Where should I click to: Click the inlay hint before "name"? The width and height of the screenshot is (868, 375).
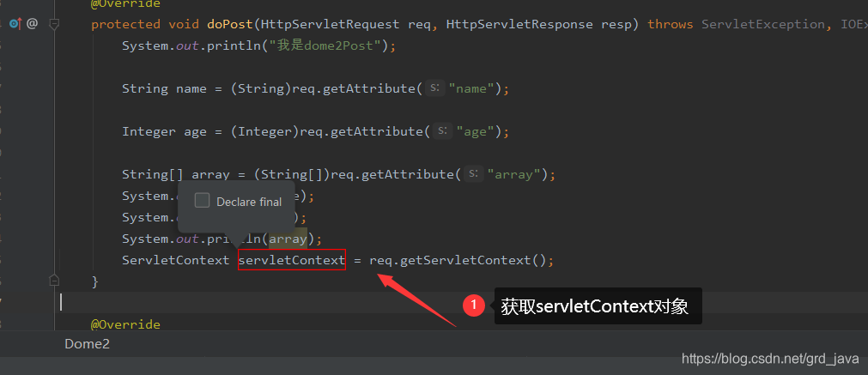click(x=435, y=88)
